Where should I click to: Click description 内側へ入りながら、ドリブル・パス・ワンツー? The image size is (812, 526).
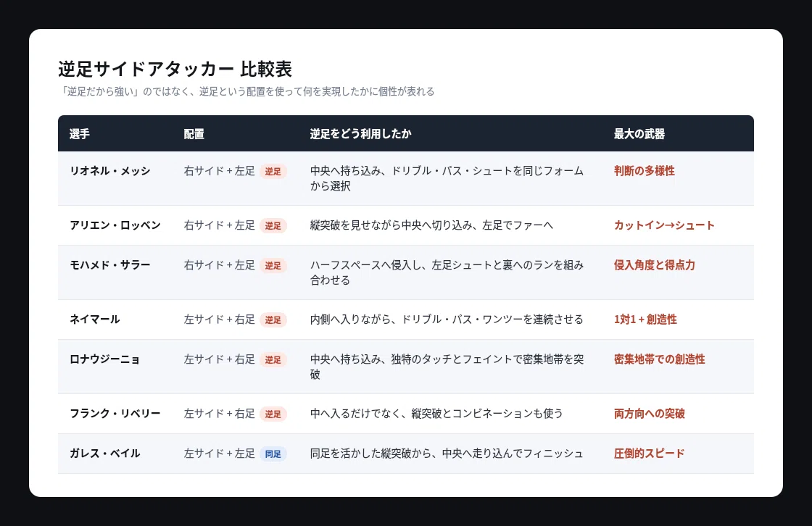tap(447, 320)
